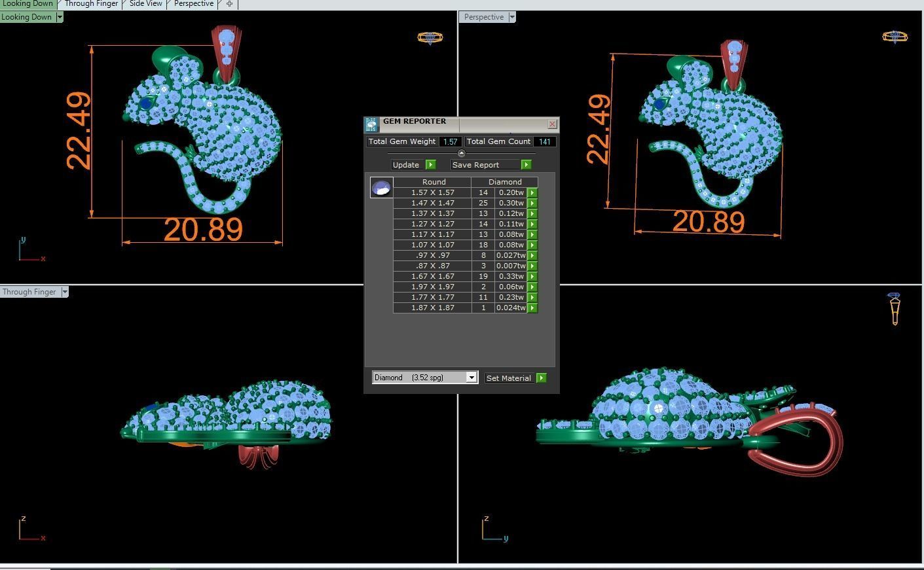Click the green arrow for .87 X .87 row
The width and height of the screenshot is (924, 570).
532,266
